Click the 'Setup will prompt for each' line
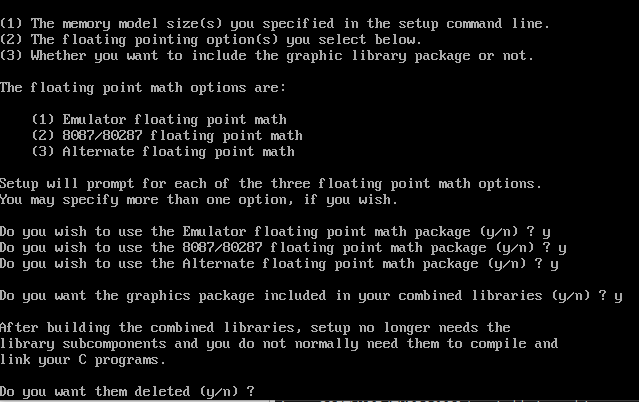639x402 pixels. point(270,183)
